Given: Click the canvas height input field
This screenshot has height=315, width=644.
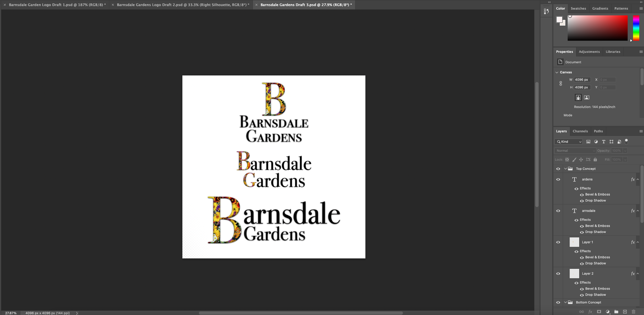Looking at the screenshot, I should [x=582, y=87].
